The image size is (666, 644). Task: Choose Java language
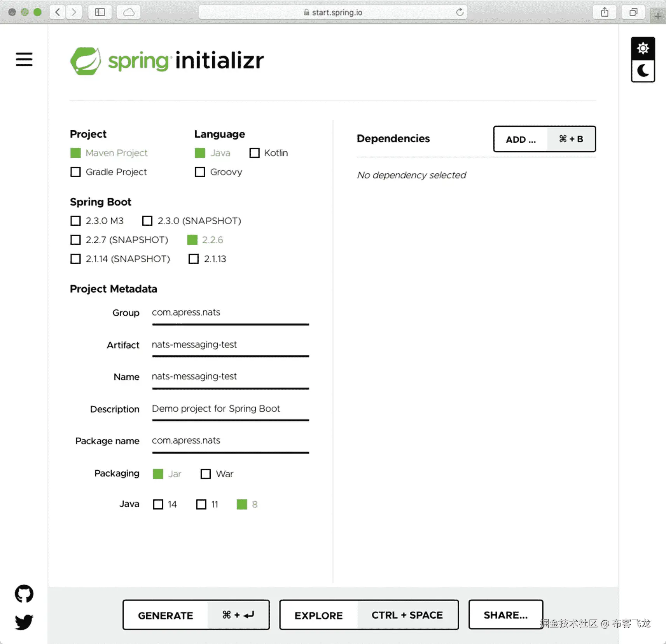pyautogui.click(x=213, y=153)
